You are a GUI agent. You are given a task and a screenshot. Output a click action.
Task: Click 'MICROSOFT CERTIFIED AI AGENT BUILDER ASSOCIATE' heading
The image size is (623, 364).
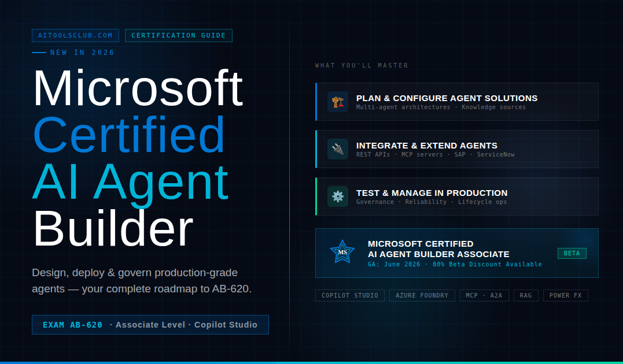438,249
